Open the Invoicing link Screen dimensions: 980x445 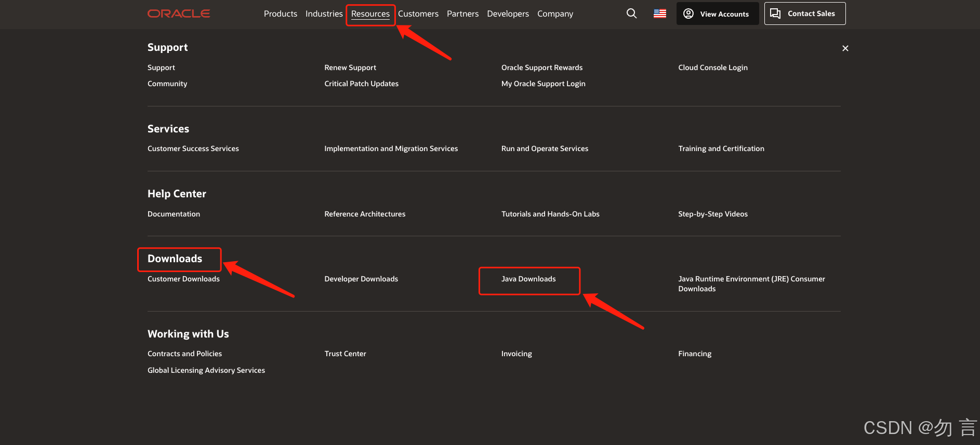pos(517,354)
